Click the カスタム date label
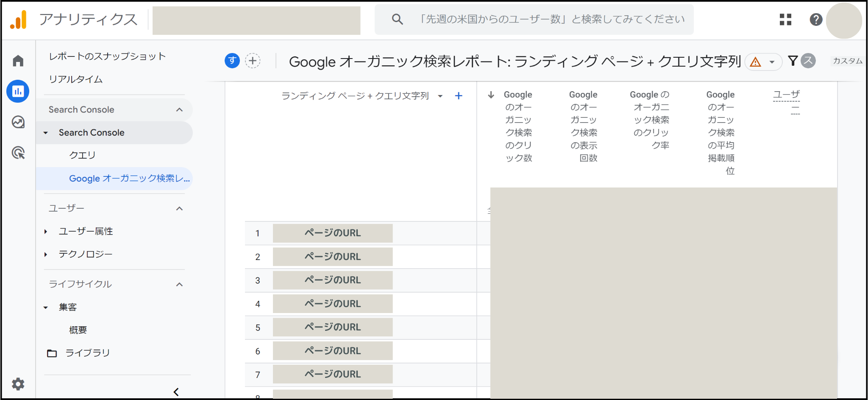 (x=848, y=61)
